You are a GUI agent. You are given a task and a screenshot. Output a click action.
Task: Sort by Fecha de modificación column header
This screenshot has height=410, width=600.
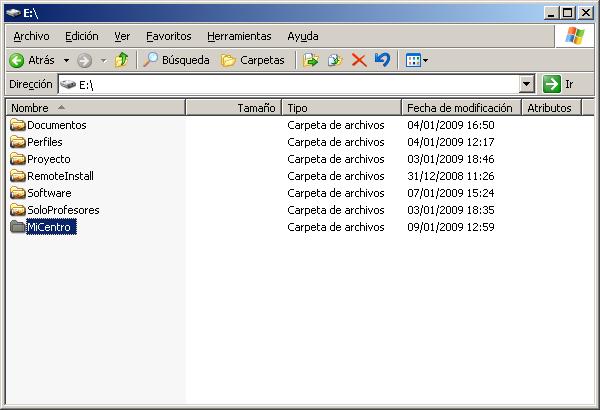[460, 108]
